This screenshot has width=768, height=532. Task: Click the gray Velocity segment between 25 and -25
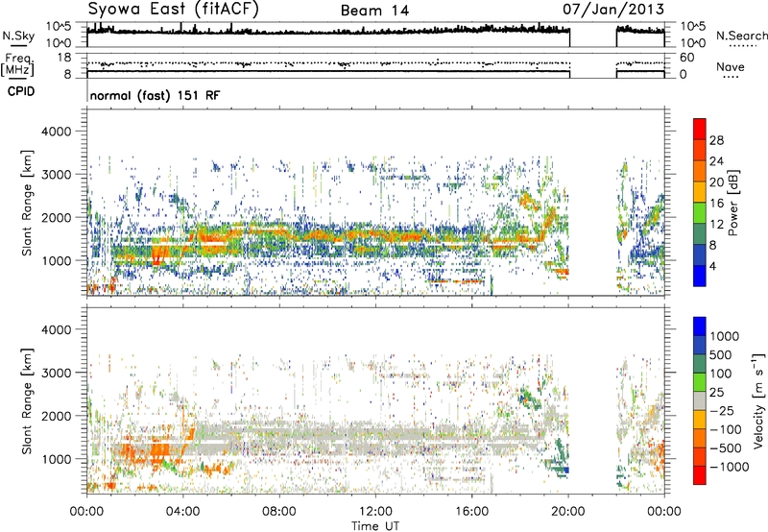(700, 400)
